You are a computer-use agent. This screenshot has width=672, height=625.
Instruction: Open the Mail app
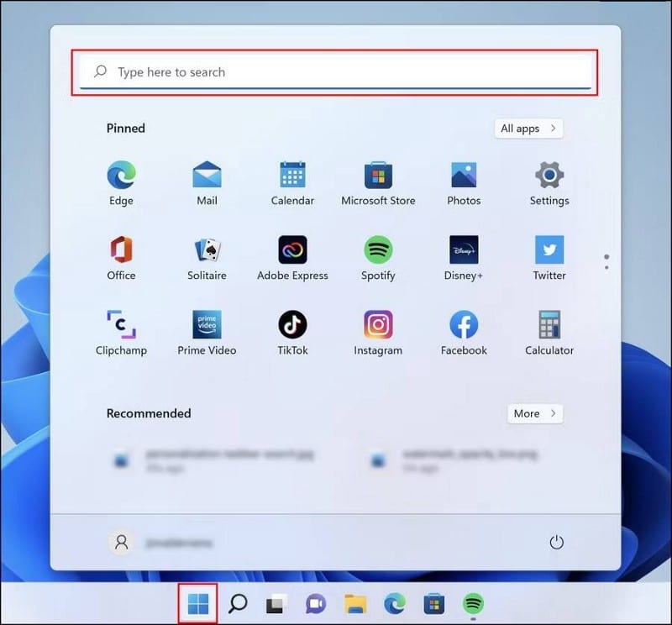click(207, 174)
